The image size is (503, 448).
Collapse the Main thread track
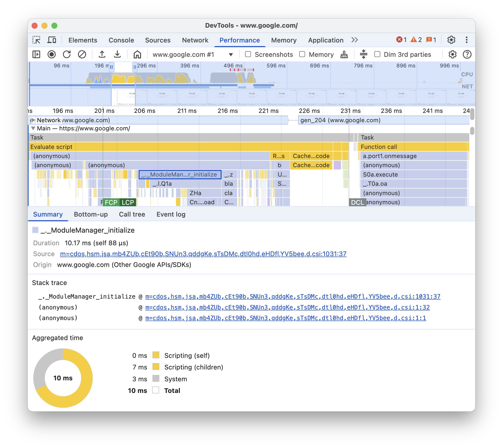coord(33,128)
